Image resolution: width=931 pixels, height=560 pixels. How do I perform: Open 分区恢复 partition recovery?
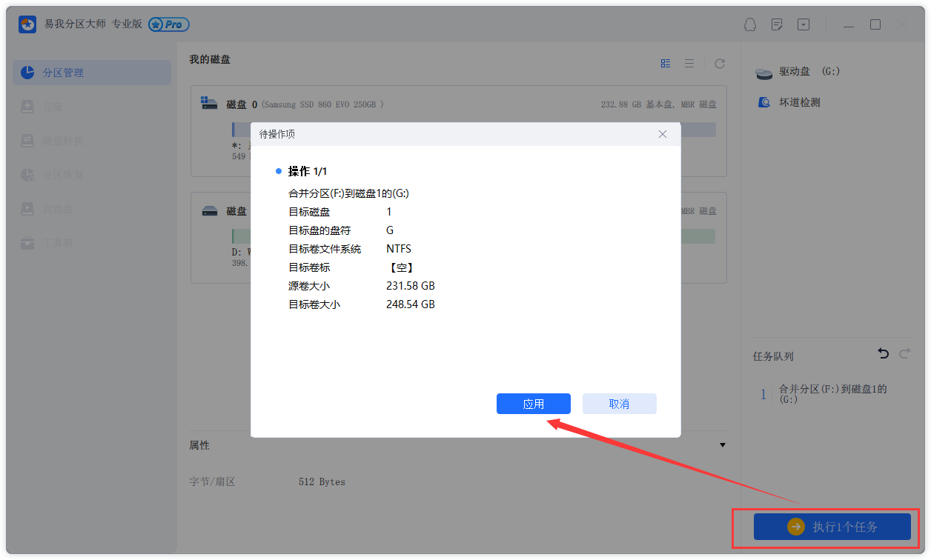27,174
